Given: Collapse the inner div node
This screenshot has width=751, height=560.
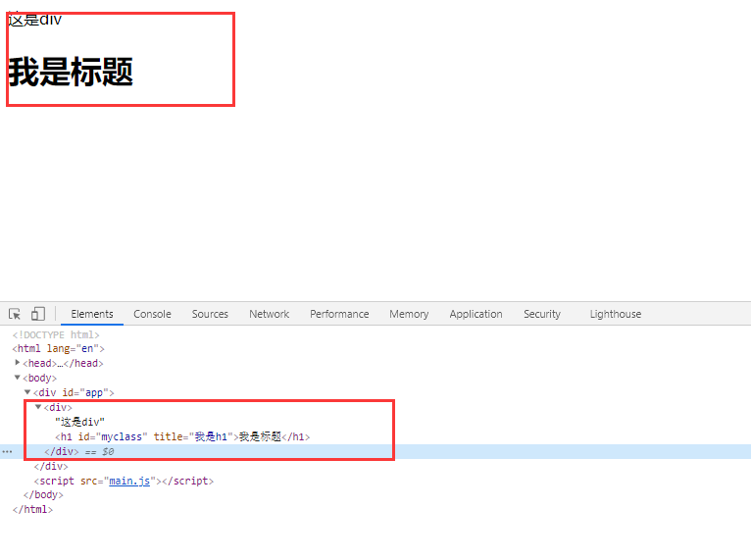Looking at the screenshot, I should (38, 407).
